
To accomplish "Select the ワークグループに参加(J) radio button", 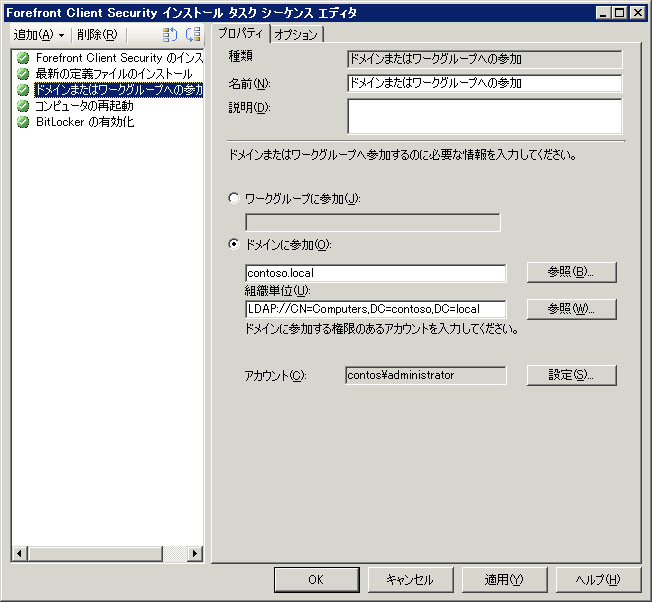I will 234,198.
